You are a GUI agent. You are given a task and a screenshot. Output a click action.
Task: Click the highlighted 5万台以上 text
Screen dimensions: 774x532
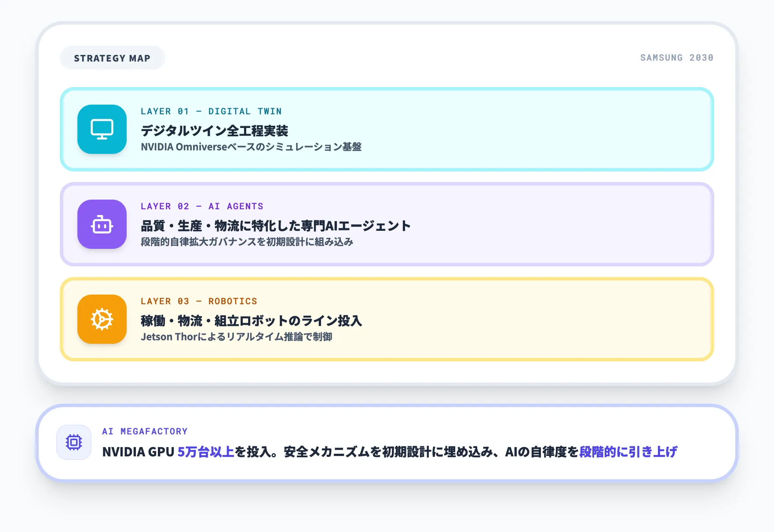point(206,452)
